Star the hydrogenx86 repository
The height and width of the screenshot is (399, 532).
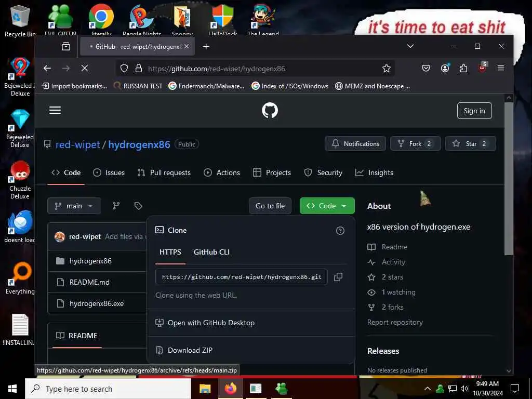tap(470, 143)
